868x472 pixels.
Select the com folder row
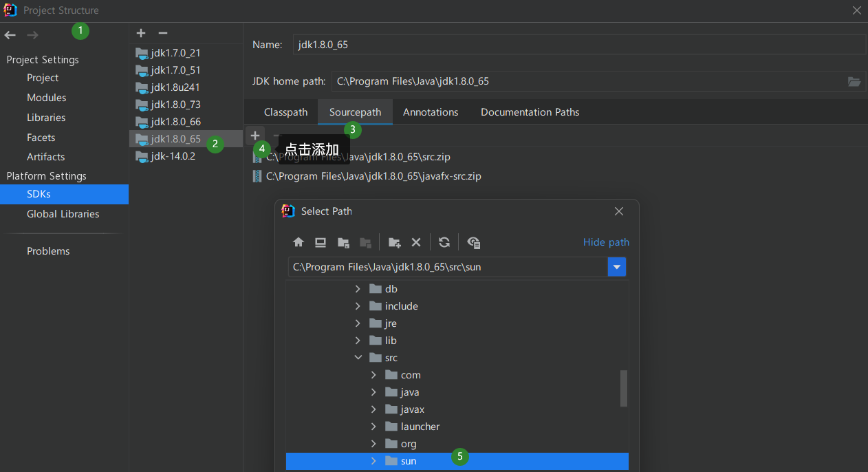click(457, 375)
